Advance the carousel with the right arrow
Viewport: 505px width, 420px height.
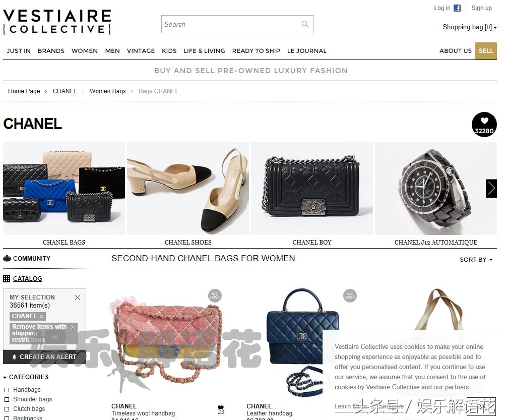click(491, 189)
